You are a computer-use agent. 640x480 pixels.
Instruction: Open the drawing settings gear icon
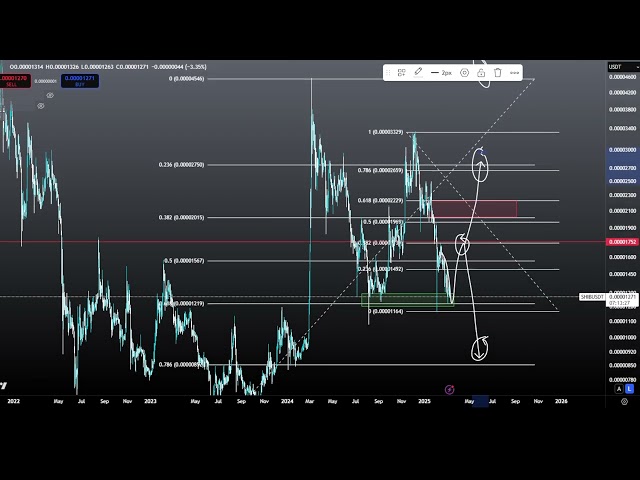[464, 73]
